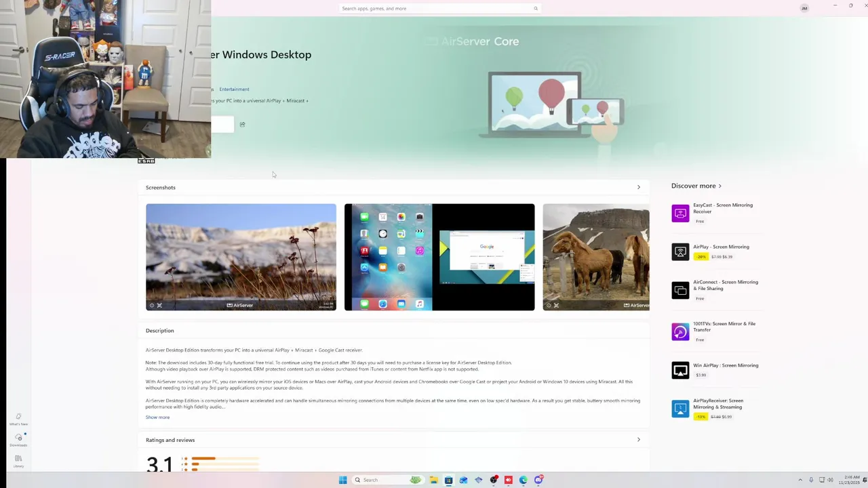The height and width of the screenshot is (488, 868).
Task: Click the 3.1 rating score
Action: point(159,464)
